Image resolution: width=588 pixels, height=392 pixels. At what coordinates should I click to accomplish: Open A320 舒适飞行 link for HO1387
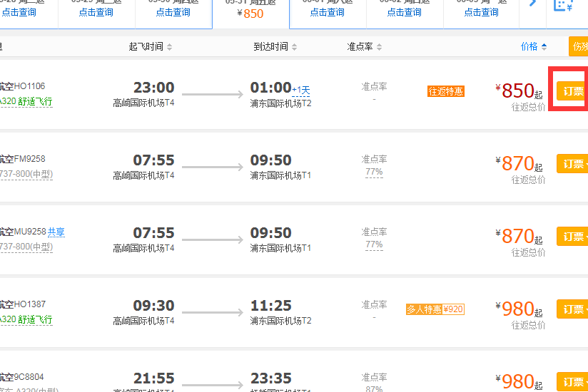[x=26, y=319]
